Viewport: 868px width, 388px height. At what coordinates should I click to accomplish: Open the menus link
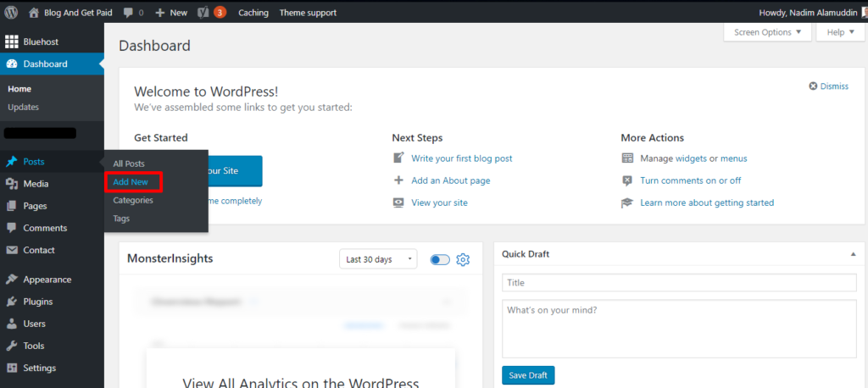pos(733,158)
